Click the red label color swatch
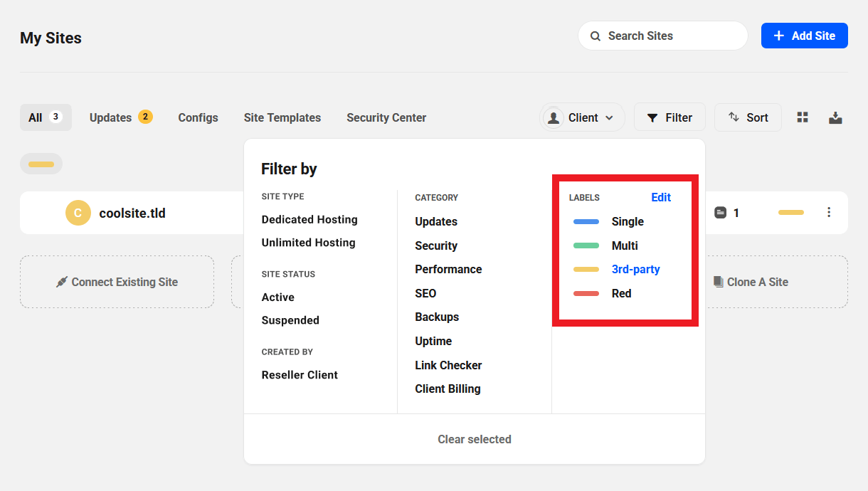The image size is (868, 491). (586, 293)
